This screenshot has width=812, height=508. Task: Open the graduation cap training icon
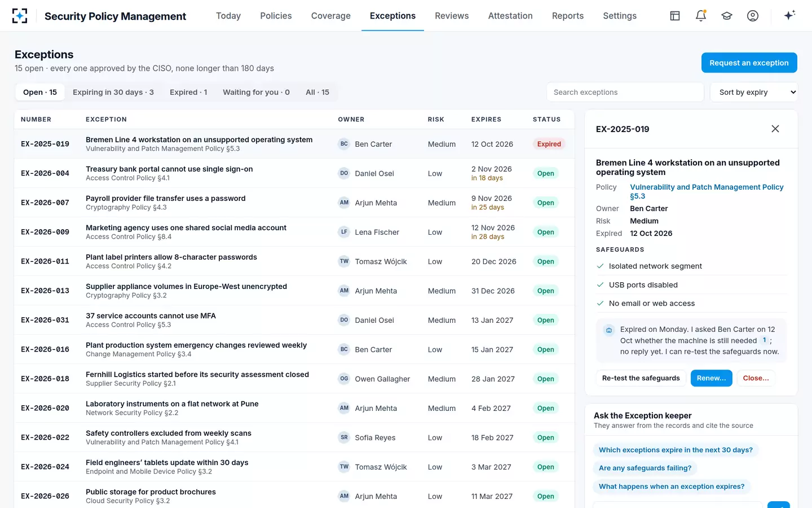click(x=727, y=16)
